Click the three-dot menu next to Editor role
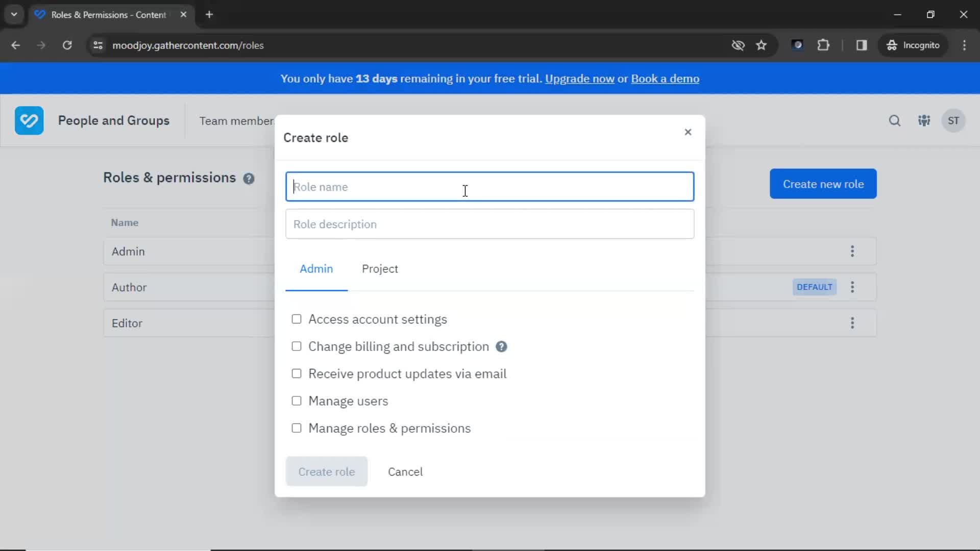 pyautogui.click(x=852, y=322)
